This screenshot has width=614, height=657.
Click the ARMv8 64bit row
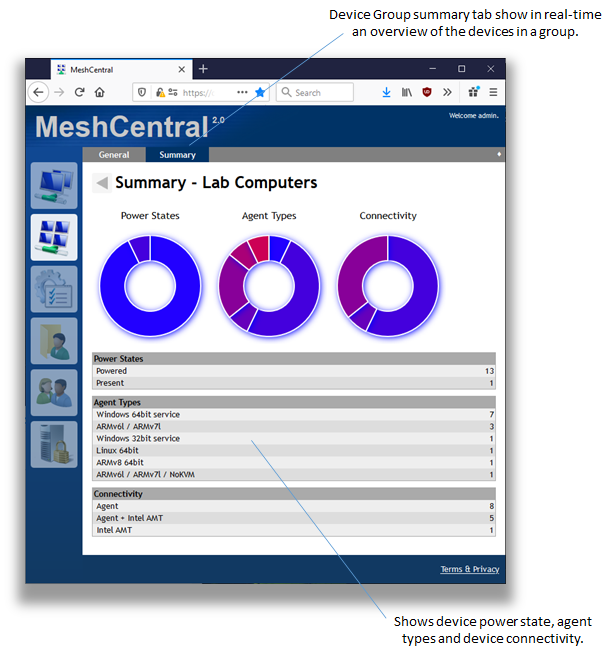click(294, 463)
